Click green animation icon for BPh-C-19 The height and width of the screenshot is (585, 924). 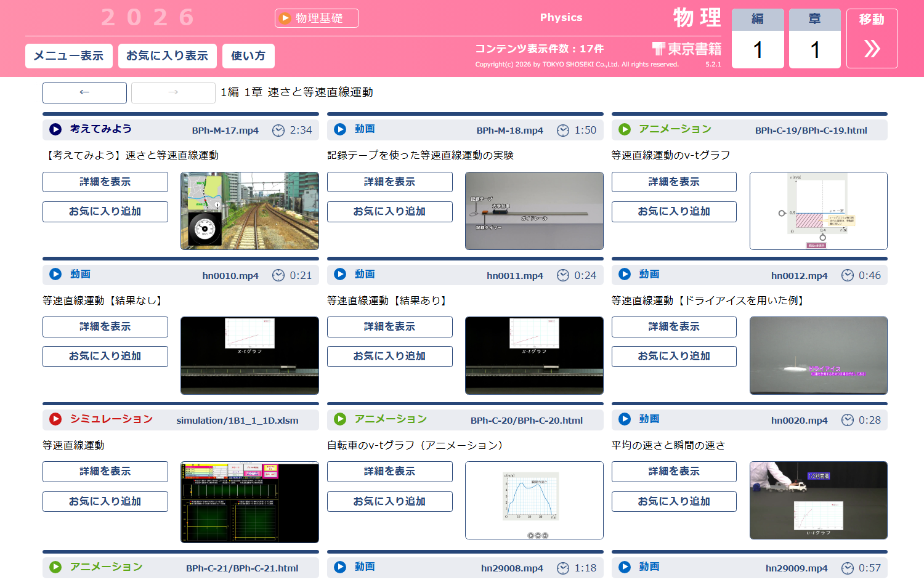click(x=625, y=129)
